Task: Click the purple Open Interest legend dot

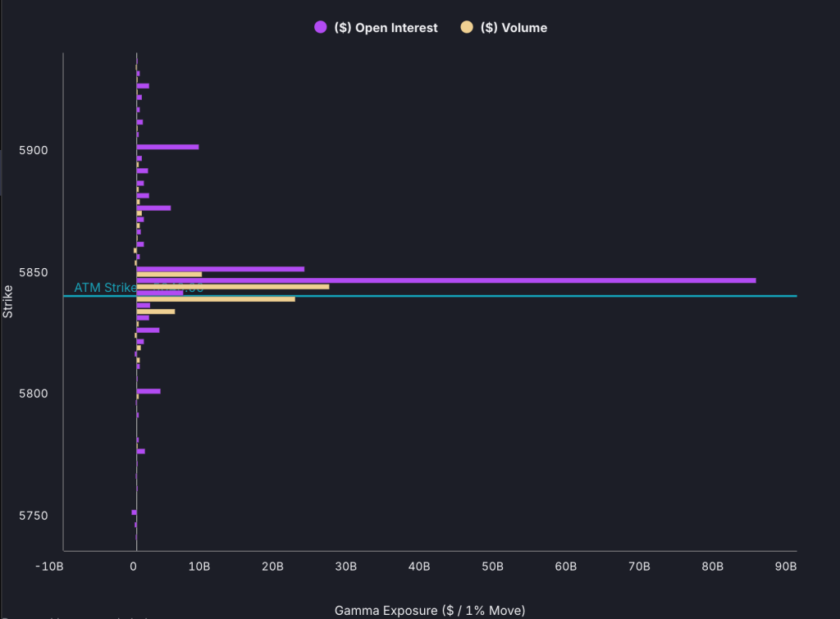Action: [321, 28]
